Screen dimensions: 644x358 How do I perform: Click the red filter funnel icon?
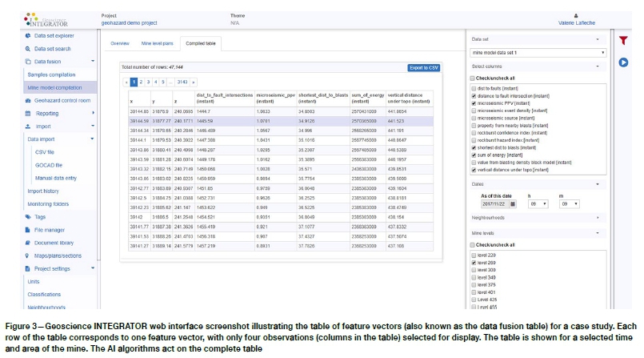(x=623, y=39)
